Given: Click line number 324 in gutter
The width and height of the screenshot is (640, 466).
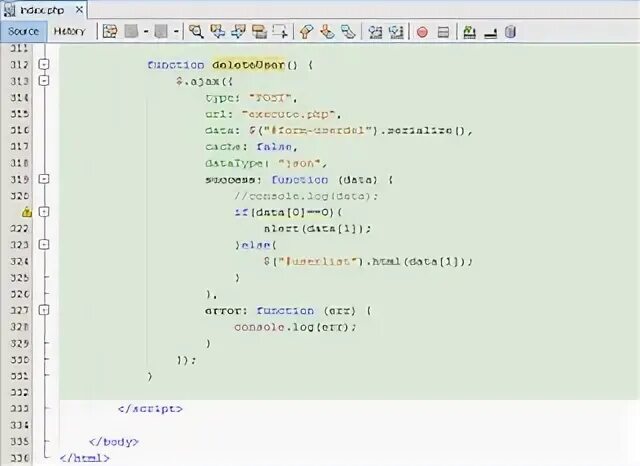Looking at the screenshot, I should 19,261.
